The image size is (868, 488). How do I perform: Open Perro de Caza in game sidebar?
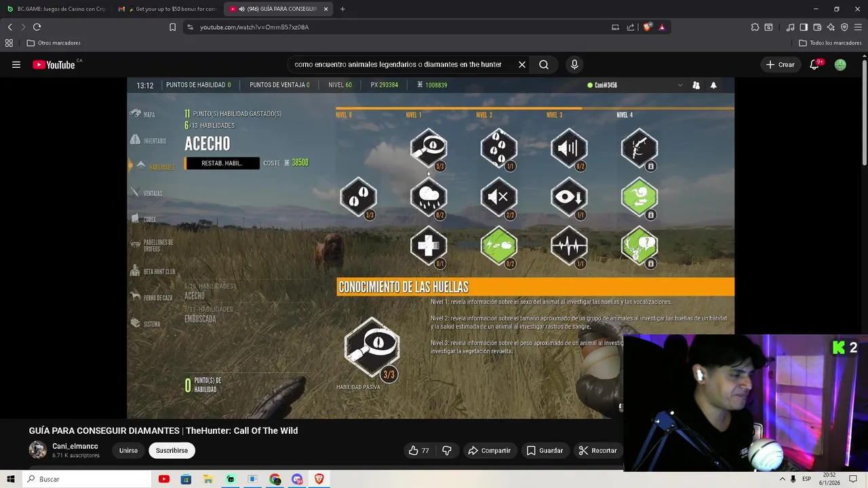click(x=151, y=298)
